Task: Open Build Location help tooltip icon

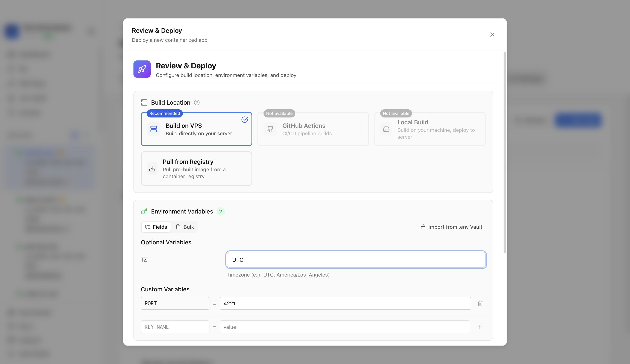Action: [x=197, y=102]
